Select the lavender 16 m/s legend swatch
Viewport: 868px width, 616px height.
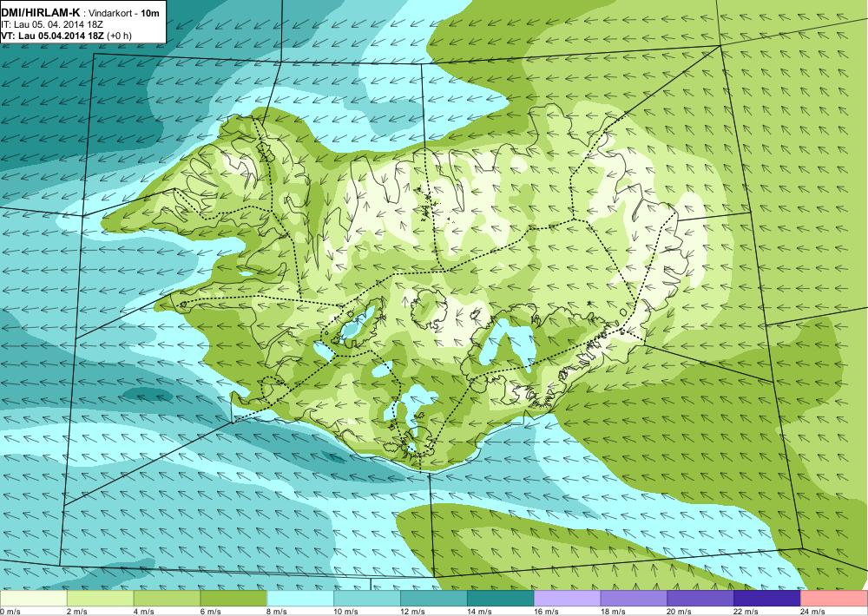568,599
